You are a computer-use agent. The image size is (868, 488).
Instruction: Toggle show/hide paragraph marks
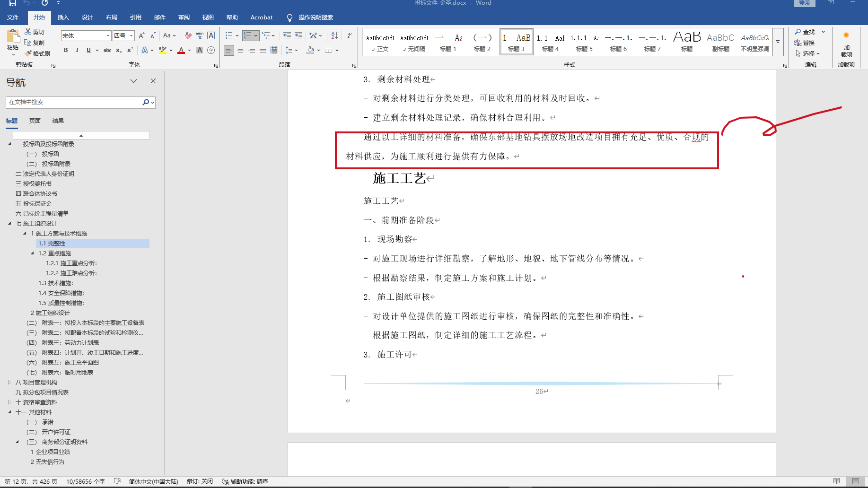pyautogui.click(x=349, y=35)
